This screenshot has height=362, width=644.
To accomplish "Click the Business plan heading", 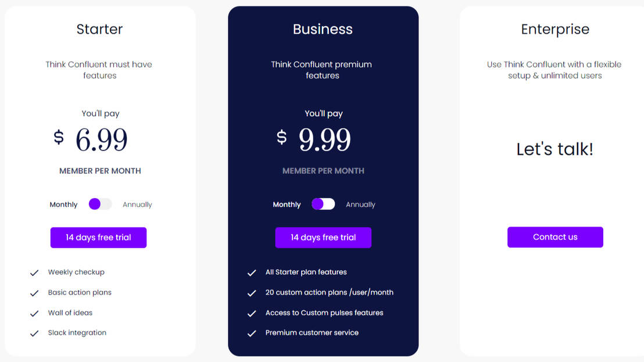I will tap(323, 29).
